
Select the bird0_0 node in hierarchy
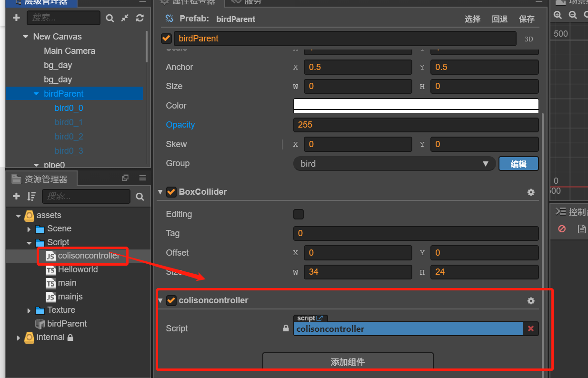(69, 108)
